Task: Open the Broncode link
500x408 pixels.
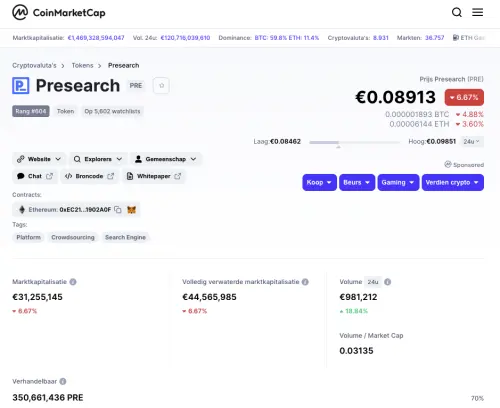Action: click(89, 176)
